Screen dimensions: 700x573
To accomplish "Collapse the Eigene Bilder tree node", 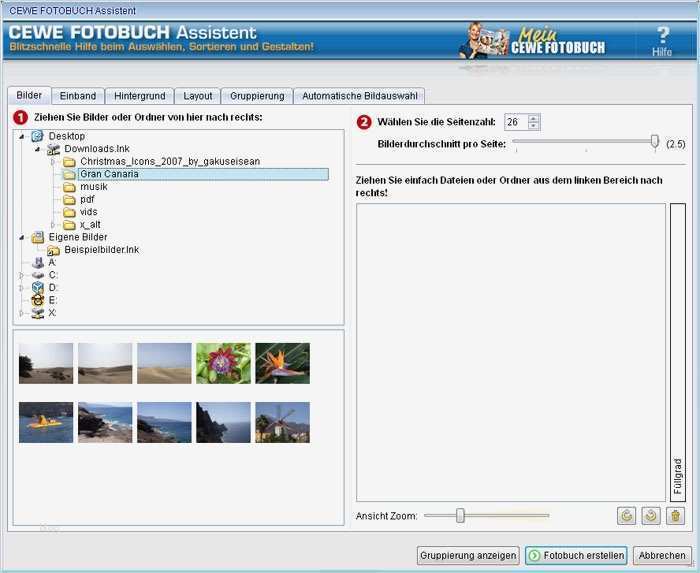I will pos(21,237).
